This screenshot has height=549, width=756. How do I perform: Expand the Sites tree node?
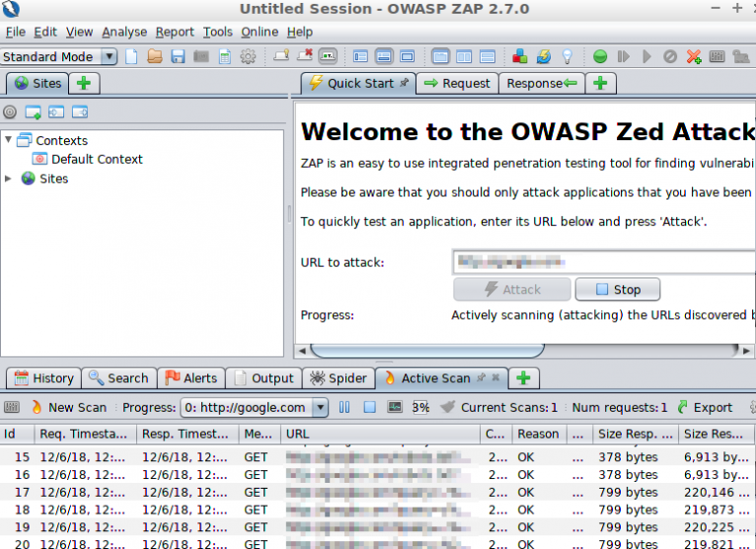tap(8, 179)
